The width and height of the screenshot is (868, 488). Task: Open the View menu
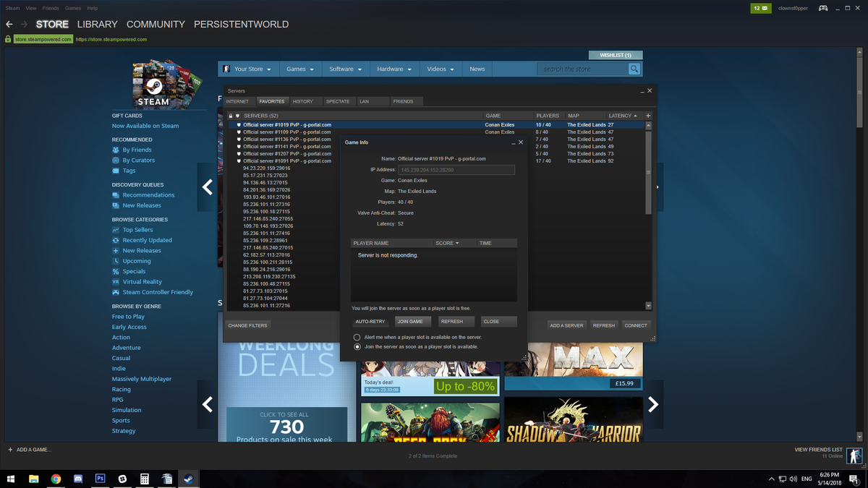point(31,8)
